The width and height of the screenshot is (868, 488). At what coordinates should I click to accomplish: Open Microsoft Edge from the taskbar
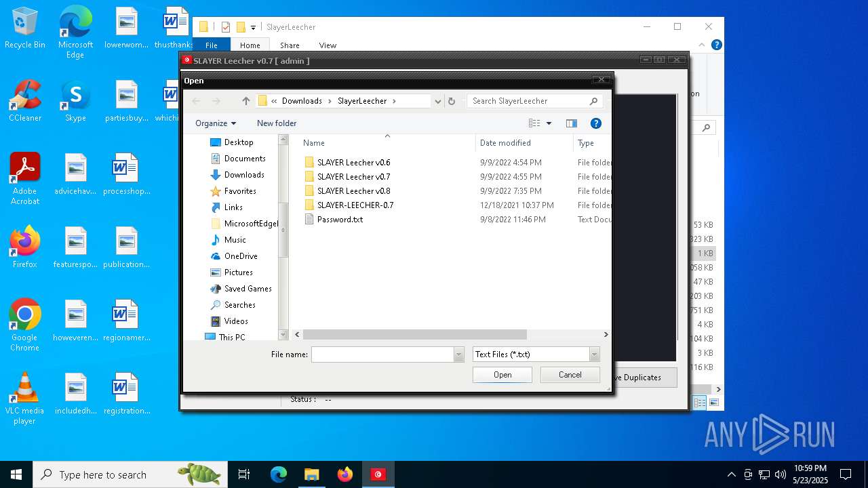click(x=279, y=474)
